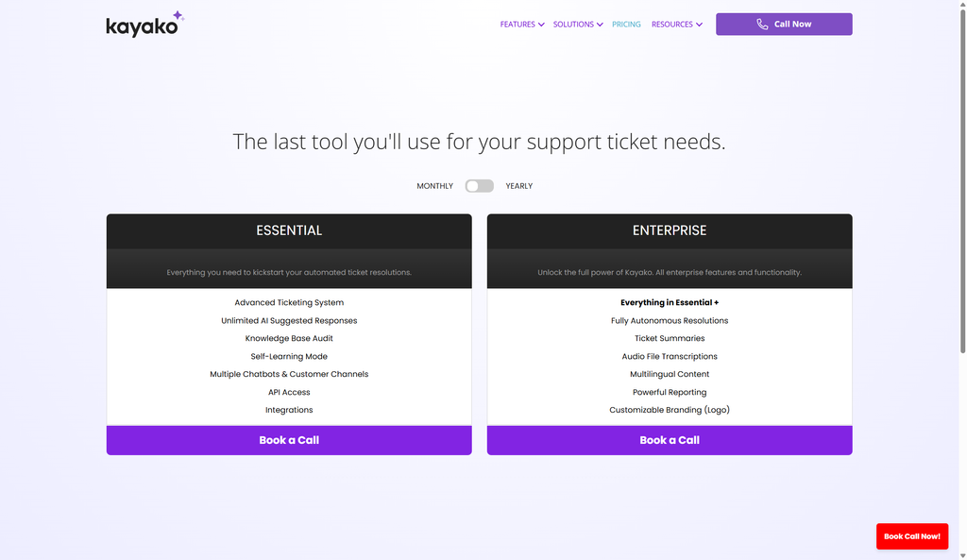Screen dimensions: 967x560
Task: Select PRICING in the navigation bar
Action: [x=626, y=25]
